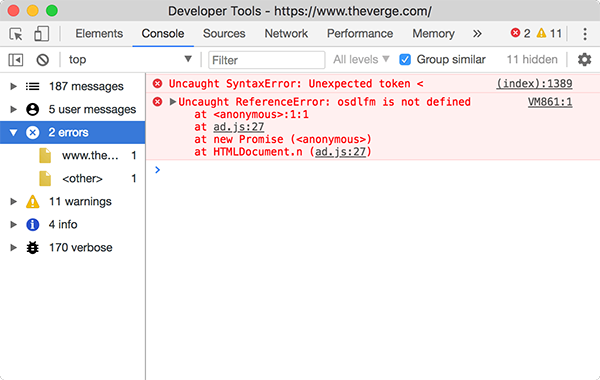The height and width of the screenshot is (380, 600).
Task: Hide the console sidebar
Action: [x=16, y=60]
